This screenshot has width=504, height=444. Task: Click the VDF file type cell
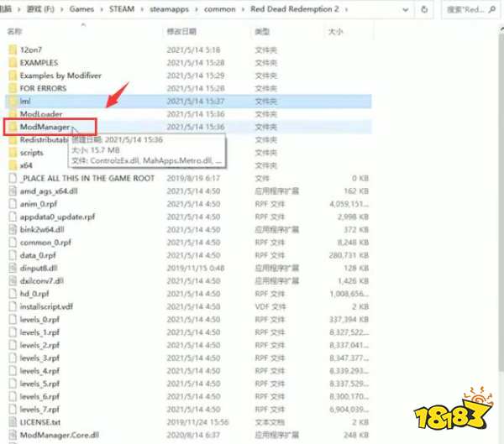(270, 306)
